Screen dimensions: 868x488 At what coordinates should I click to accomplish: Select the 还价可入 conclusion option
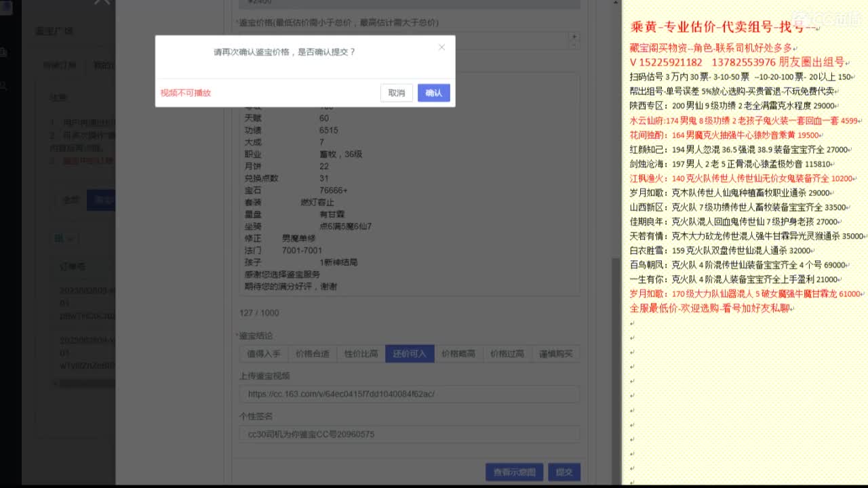pyautogui.click(x=410, y=354)
